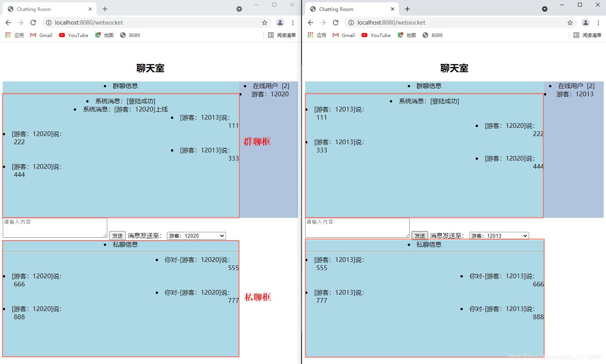Screen dimensions: 606x364
Task: Click 聊天室 heading in right window
Action: 454,68
